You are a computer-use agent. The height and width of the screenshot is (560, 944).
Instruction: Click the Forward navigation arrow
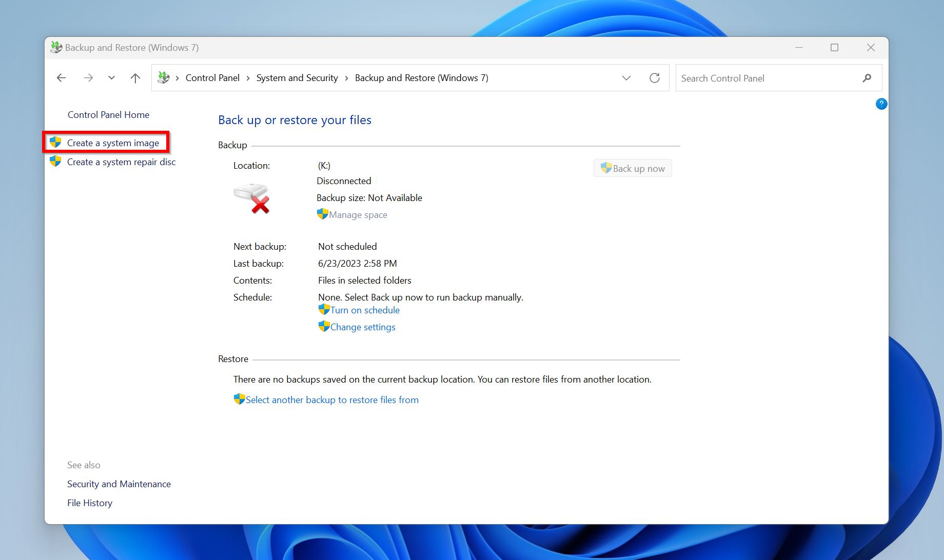[88, 78]
